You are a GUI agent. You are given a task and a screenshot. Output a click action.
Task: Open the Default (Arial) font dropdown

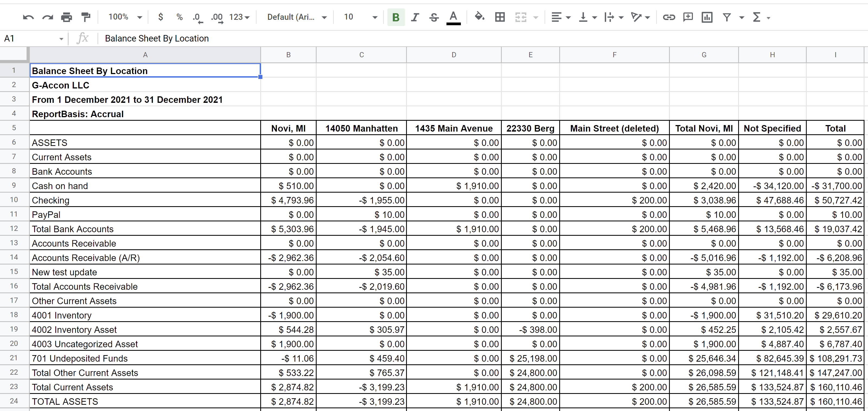tap(297, 17)
